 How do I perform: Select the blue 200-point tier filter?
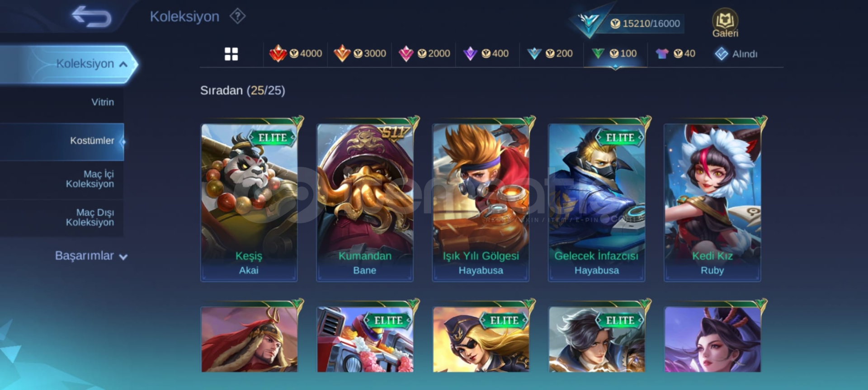point(550,54)
